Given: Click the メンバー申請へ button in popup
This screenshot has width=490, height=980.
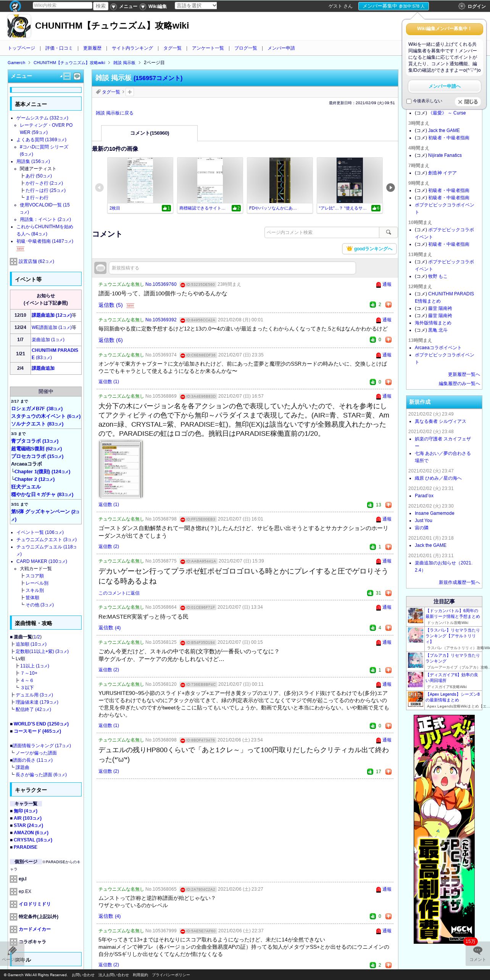Looking at the screenshot, I should pos(444,86).
